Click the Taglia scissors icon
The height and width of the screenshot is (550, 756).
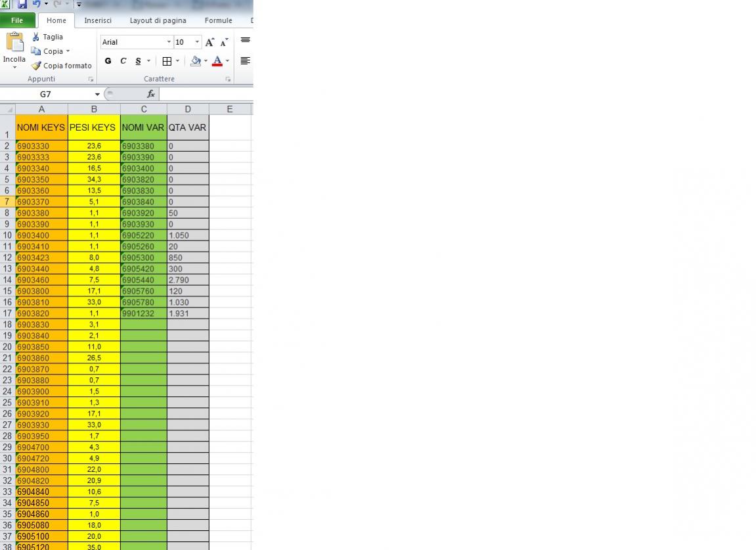(35, 37)
